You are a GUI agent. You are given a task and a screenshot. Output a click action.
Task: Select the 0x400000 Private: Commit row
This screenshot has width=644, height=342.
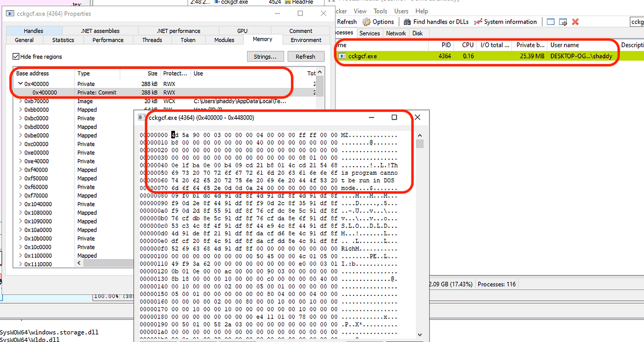(x=164, y=93)
